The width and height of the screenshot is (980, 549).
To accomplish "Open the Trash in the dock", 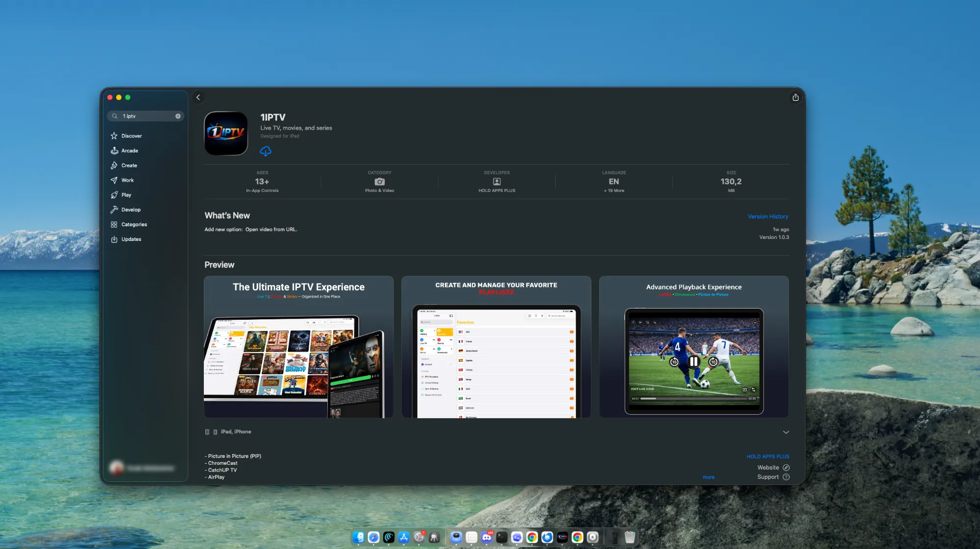I will click(630, 537).
